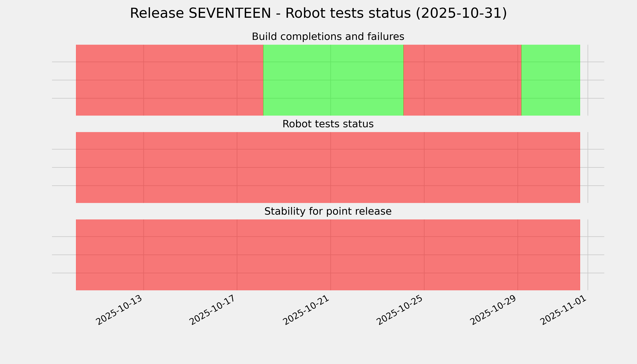Viewport: 637px width, 364px height.
Task: Select the 'Stability for point release' subplot title
Action: click(328, 212)
